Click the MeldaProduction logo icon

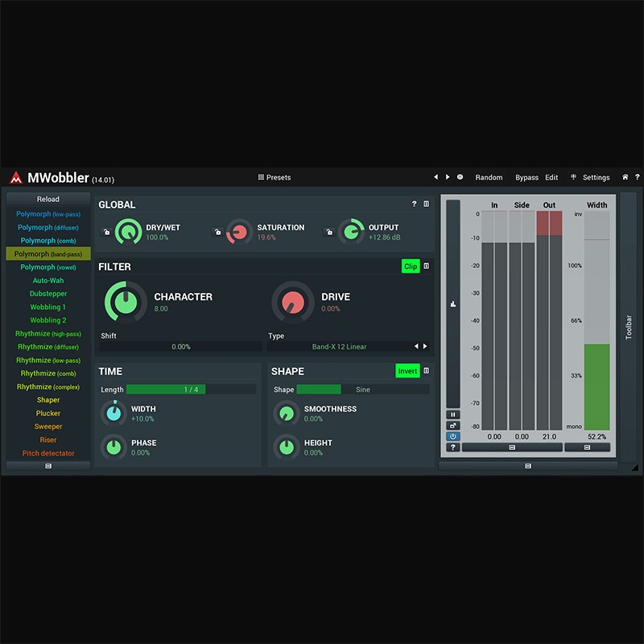click(x=16, y=177)
